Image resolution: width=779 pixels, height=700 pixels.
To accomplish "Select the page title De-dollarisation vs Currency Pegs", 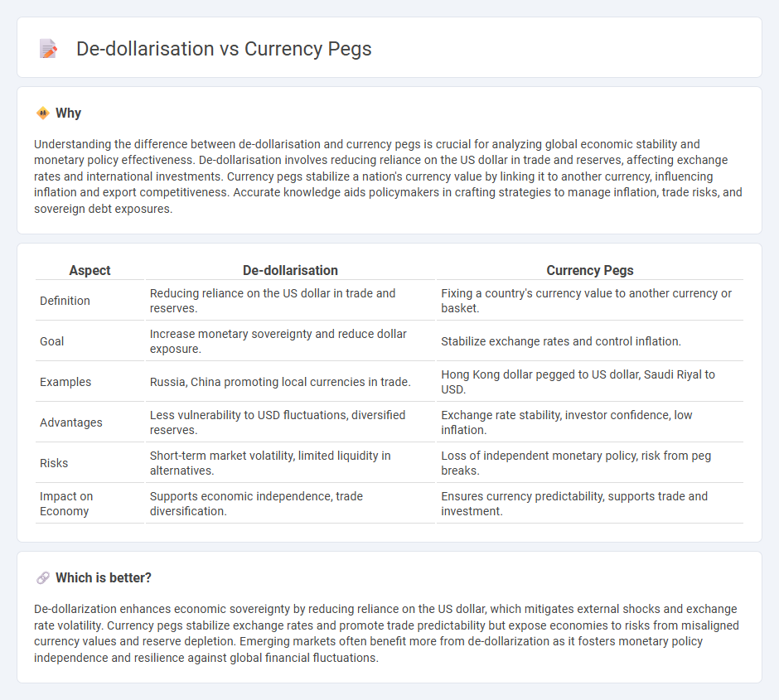I will coord(224,49).
